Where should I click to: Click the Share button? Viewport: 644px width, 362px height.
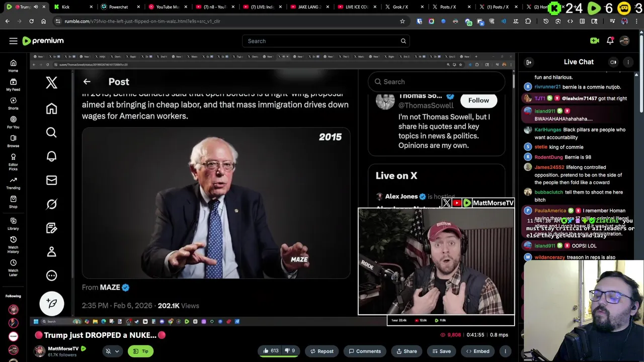pyautogui.click(x=407, y=351)
